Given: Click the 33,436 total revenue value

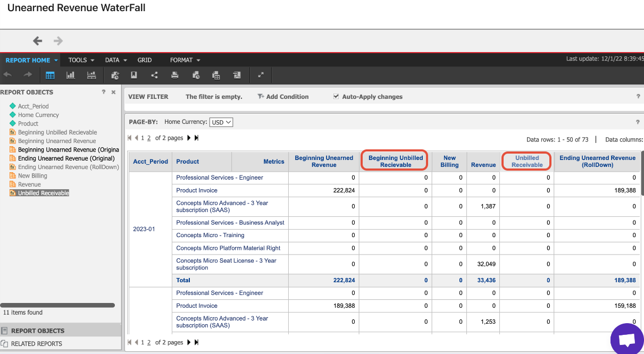Looking at the screenshot, I should point(487,280).
